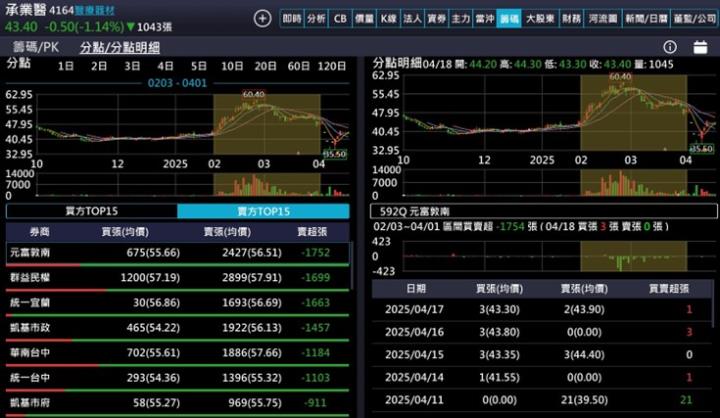
Task: Select the 2025/04/11 detail row
Action: tap(543, 400)
